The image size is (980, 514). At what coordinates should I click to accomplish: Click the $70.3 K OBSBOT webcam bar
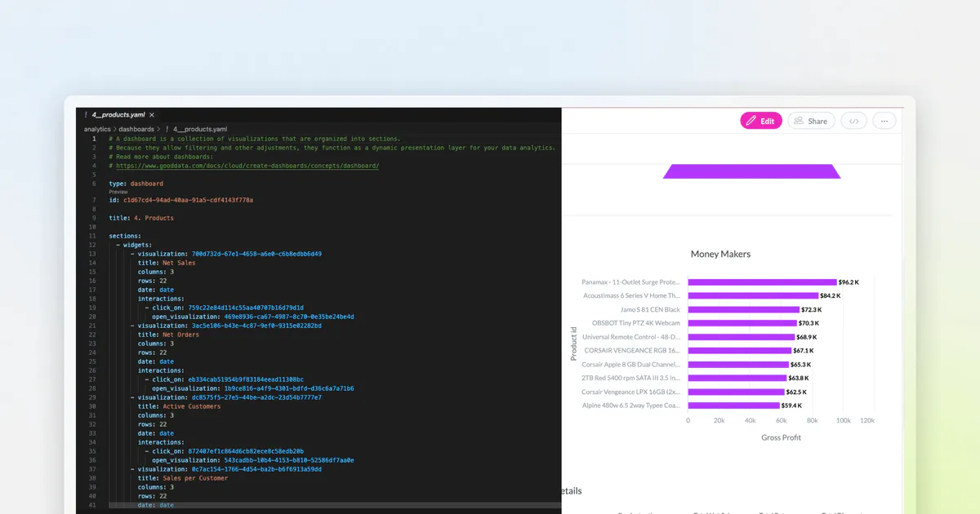742,323
